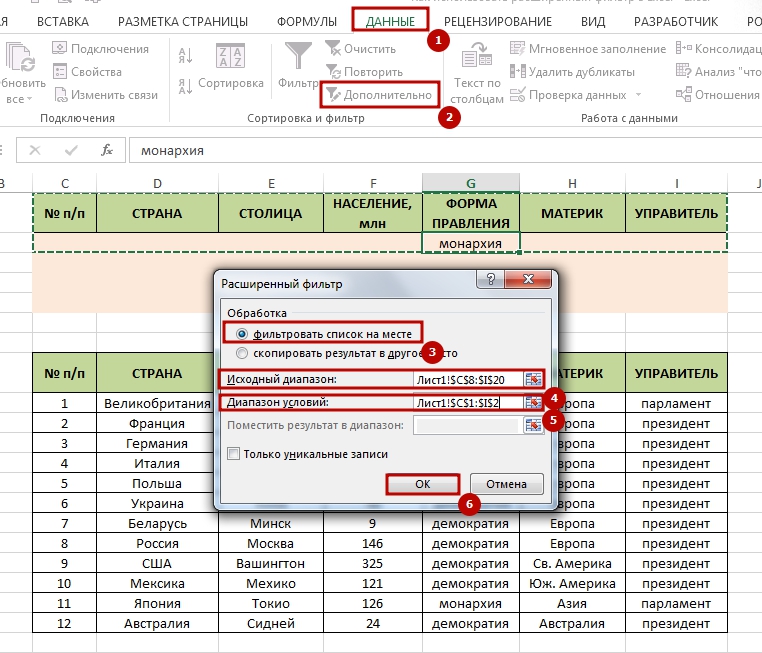The height and width of the screenshot is (653, 762).
Task: Open connection Свойства
Action: [x=87, y=71]
